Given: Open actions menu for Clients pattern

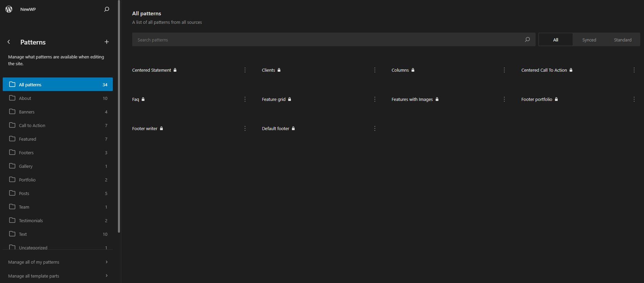Looking at the screenshot, I should tap(375, 70).
